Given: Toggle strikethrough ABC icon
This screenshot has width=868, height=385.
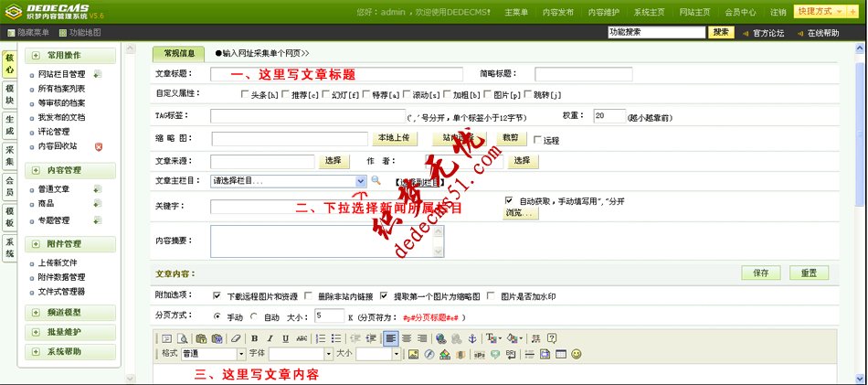Looking at the screenshot, I should point(302,338).
